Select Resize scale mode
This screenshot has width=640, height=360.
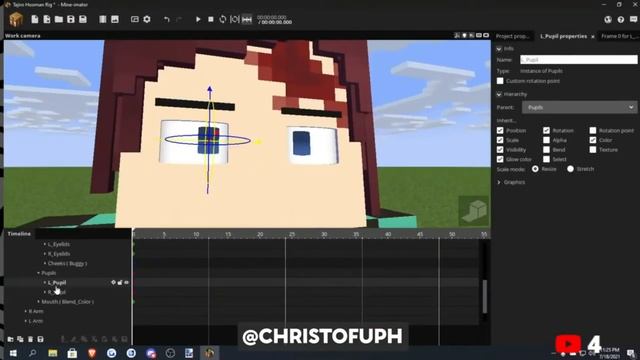(x=535, y=169)
